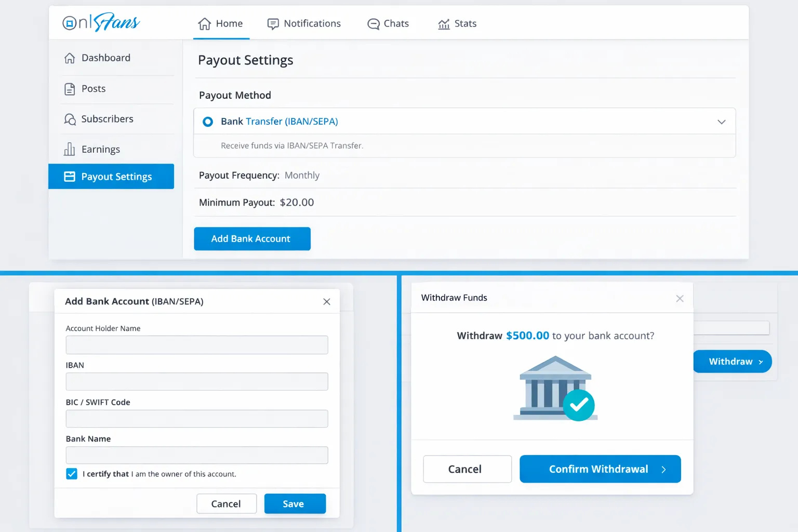Click the Earnings bar chart icon

point(70,150)
